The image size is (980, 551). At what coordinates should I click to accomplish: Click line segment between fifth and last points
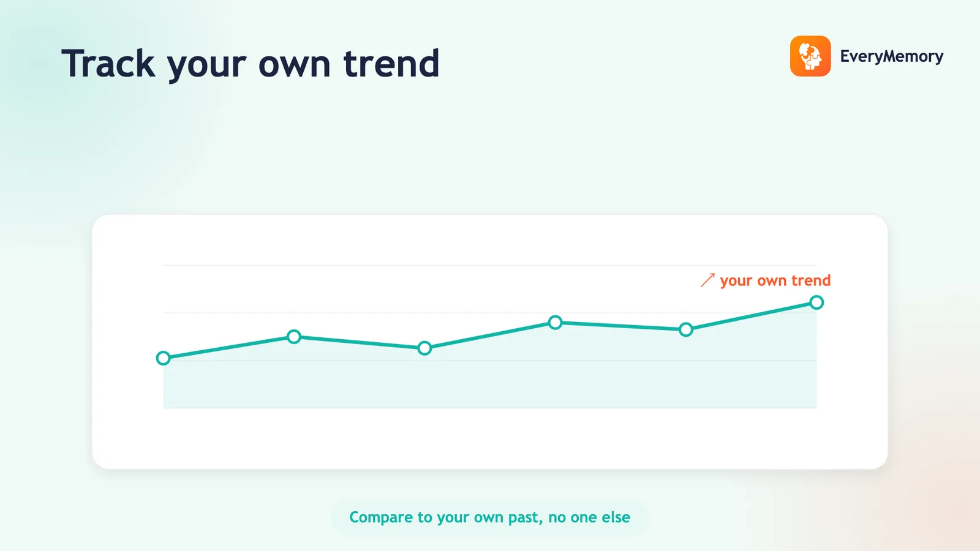tap(752, 316)
